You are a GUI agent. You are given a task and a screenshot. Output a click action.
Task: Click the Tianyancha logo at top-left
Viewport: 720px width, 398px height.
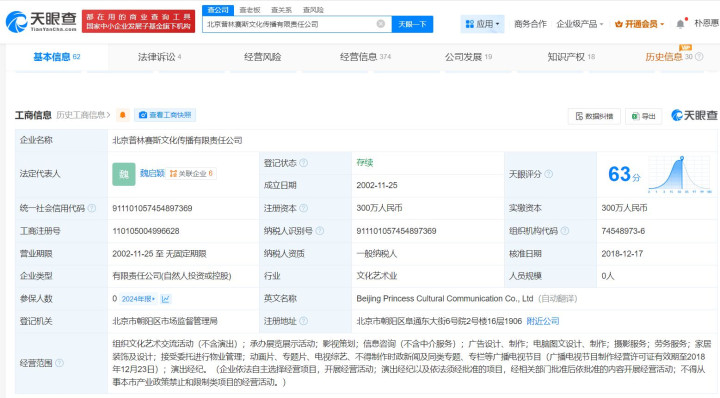point(41,22)
